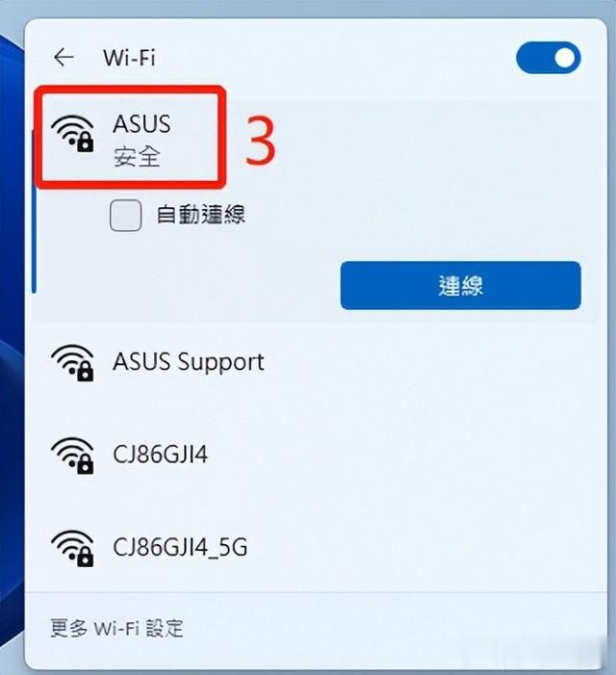The height and width of the screenshot is (675, 616).
Task: Click the ASUS network signal icon
Action: pos(72,134)
